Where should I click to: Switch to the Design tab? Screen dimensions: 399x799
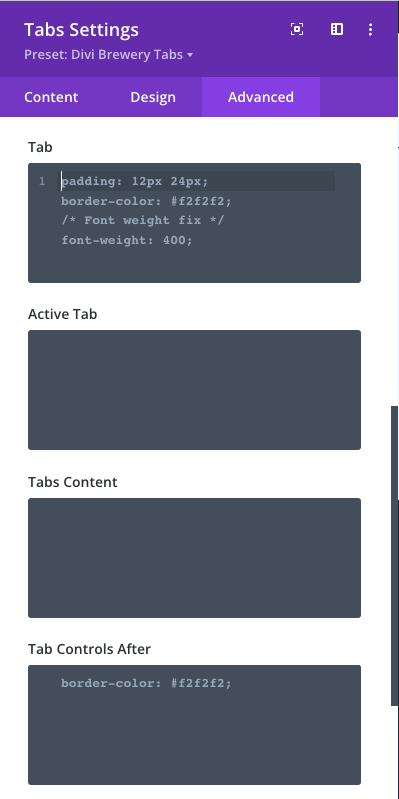click(x=153, y=97)
